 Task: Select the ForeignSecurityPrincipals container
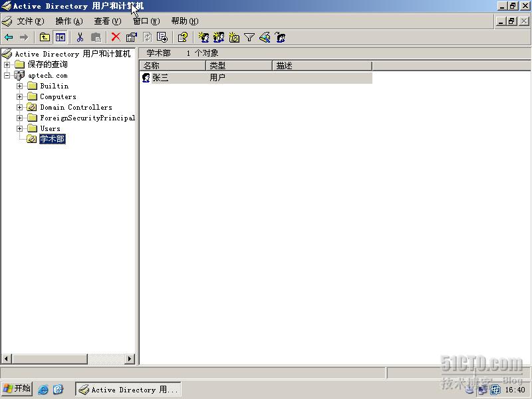click(x=88, y=118)
